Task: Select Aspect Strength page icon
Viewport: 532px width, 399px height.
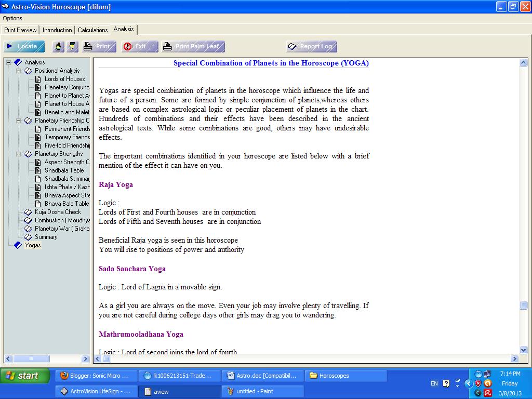Action: (x=38, y=162)
